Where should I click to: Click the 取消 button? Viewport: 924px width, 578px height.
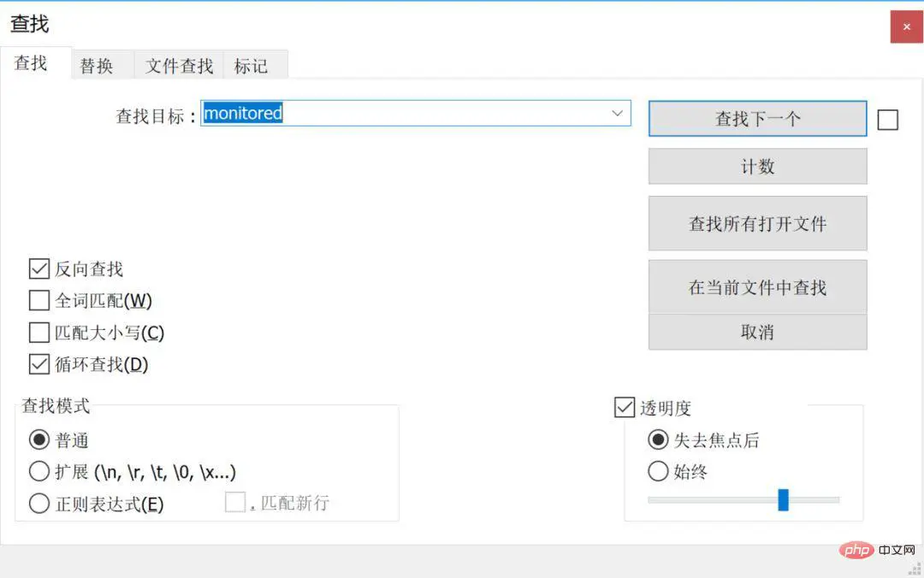click(756, 332)
